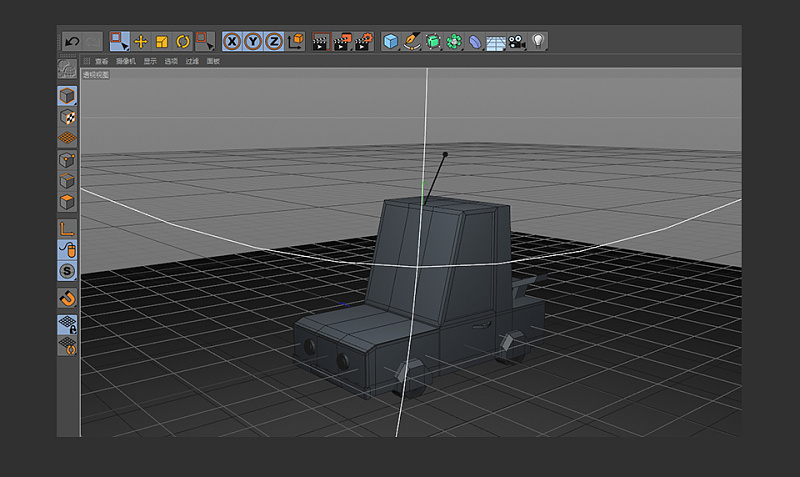Viewport: 800px width, 477px height.
Task: Toggle the X axis lock
Action: tap(232, 41)
